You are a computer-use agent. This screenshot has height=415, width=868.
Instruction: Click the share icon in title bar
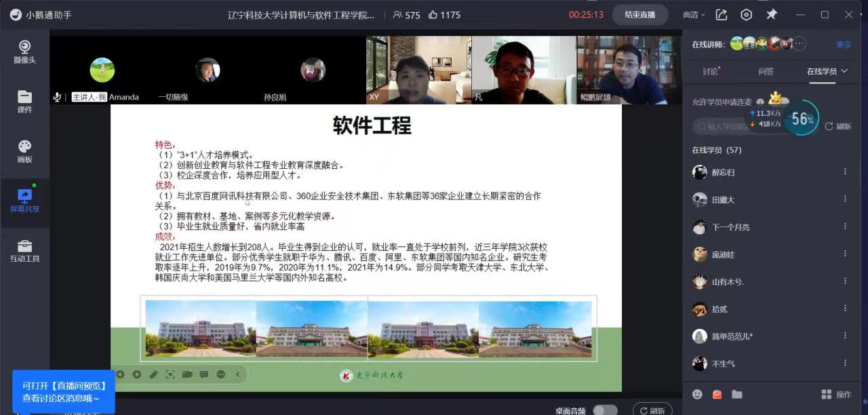click(721, 14)
